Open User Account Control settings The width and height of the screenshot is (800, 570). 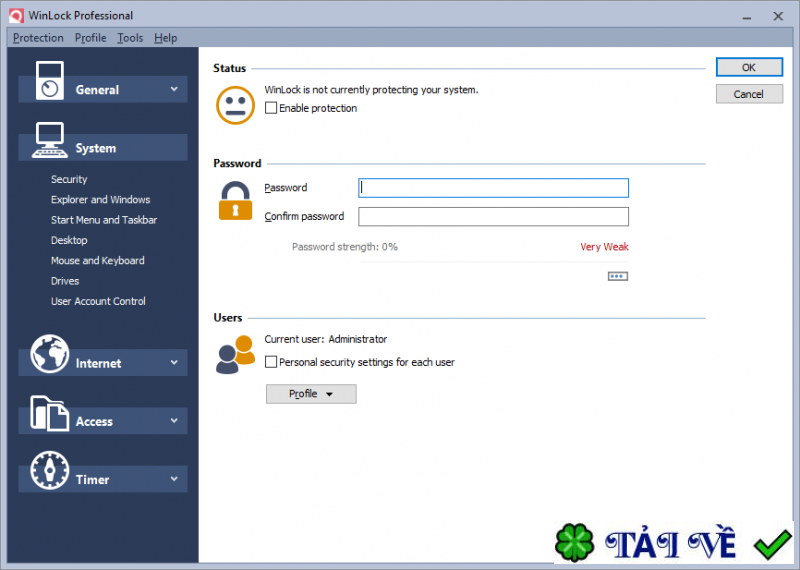(x=98, y=302)
